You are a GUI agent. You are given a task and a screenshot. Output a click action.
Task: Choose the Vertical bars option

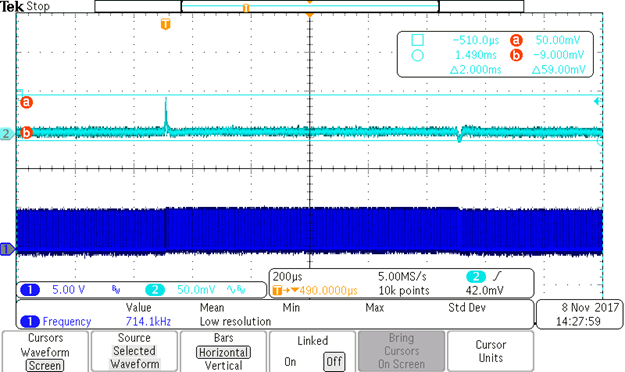click(x=223, y=365)
